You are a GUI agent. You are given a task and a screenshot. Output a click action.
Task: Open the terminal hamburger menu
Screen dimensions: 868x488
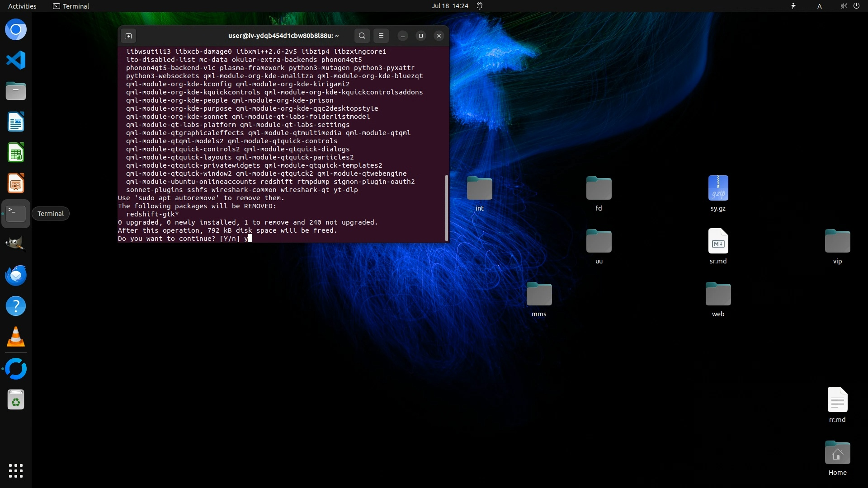pos(381,36)
